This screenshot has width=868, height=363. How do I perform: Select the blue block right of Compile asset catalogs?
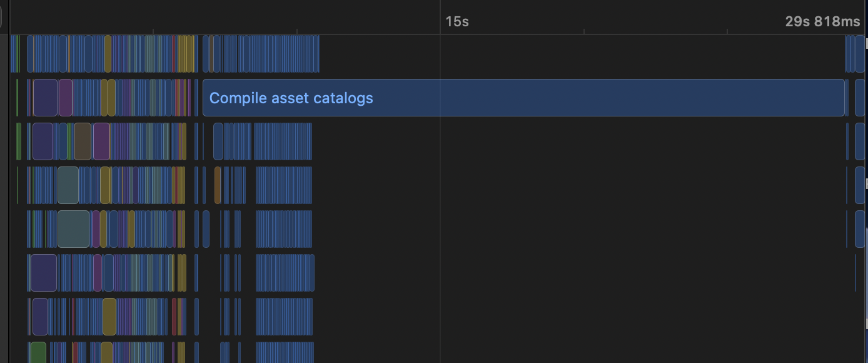(860, 98)
